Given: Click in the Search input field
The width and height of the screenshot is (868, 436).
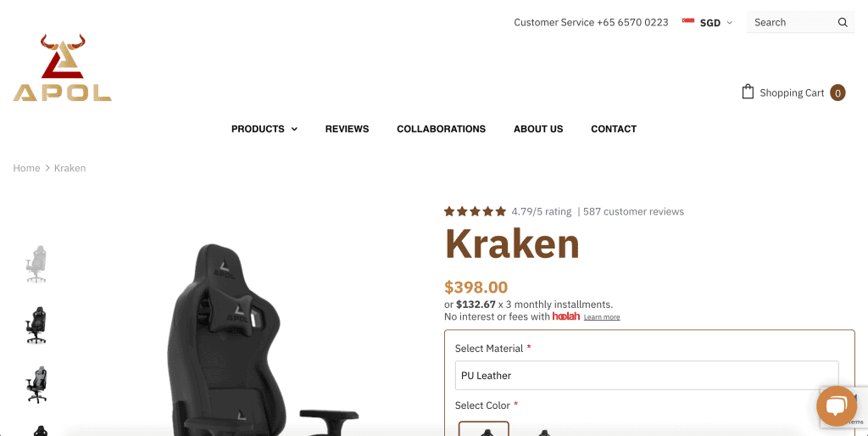Looking at the screenshot, I should click(x=793, y=23).
